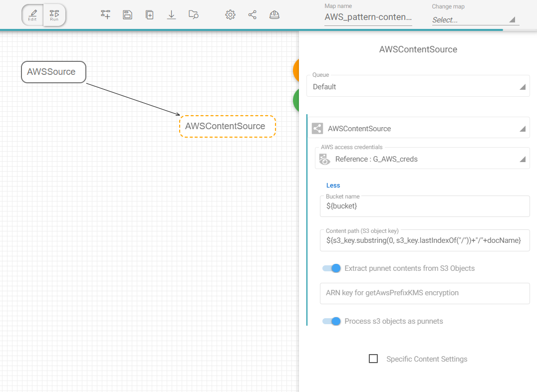Toggle Extract punnet contents from S3 Objects

pos(331,268)
